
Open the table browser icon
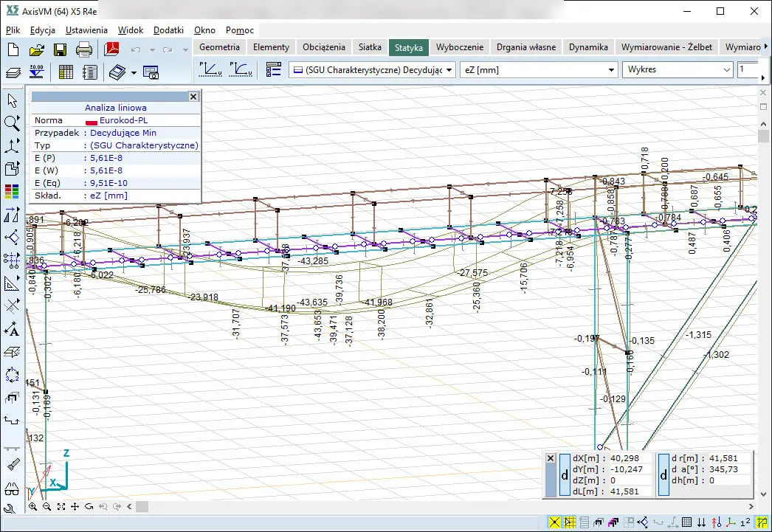pyautogui.click(x=66, y=72)
